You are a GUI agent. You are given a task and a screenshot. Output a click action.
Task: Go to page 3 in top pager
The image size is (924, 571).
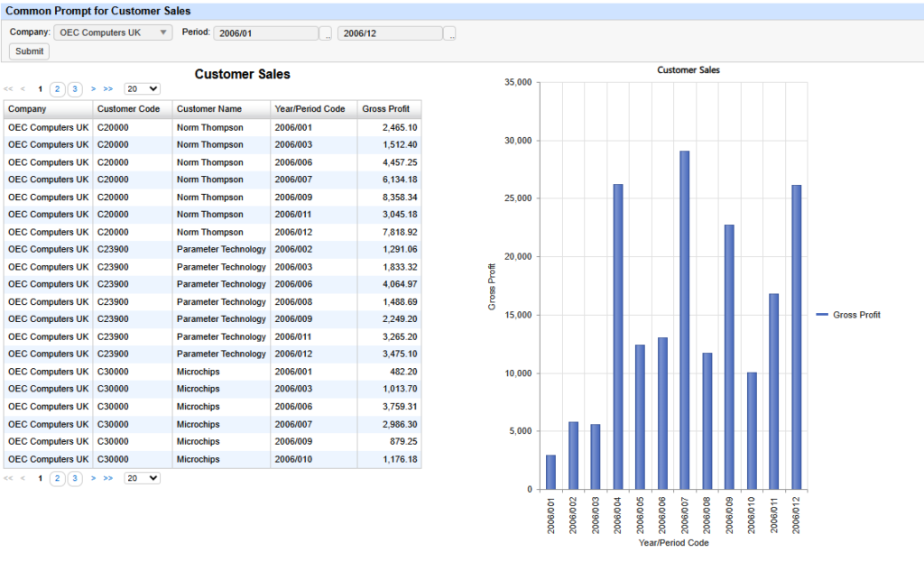pos(75,89)
